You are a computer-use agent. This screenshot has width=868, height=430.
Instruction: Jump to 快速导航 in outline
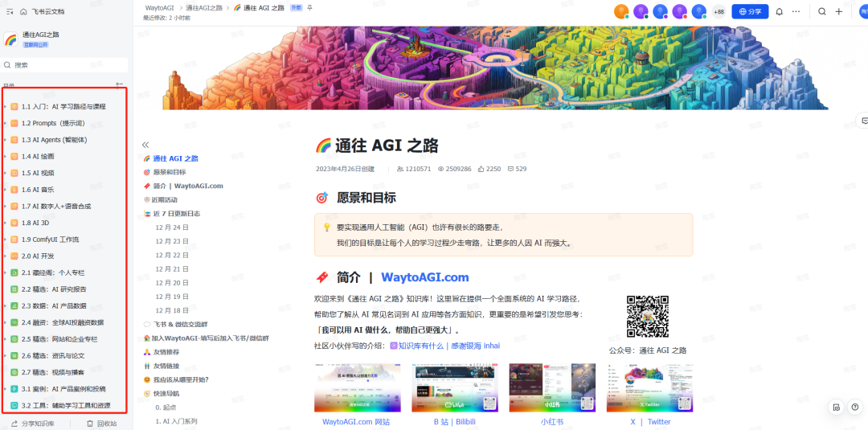coord(166,394)
